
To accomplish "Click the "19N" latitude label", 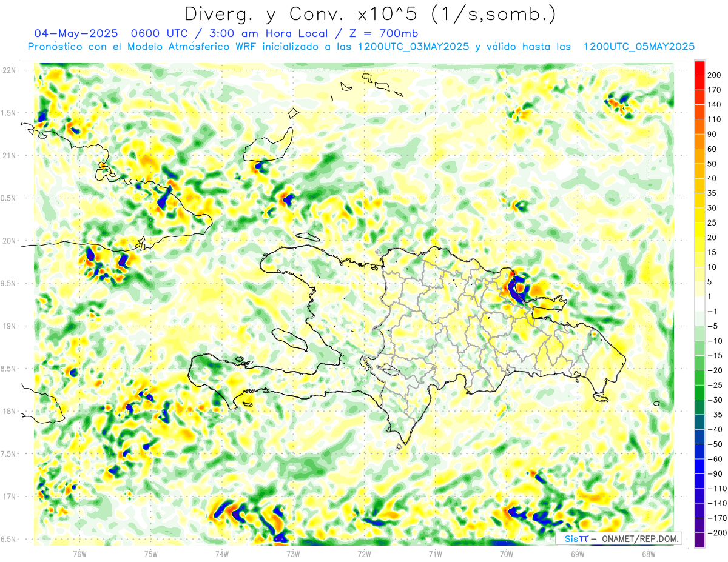I will tap(8, 326).
